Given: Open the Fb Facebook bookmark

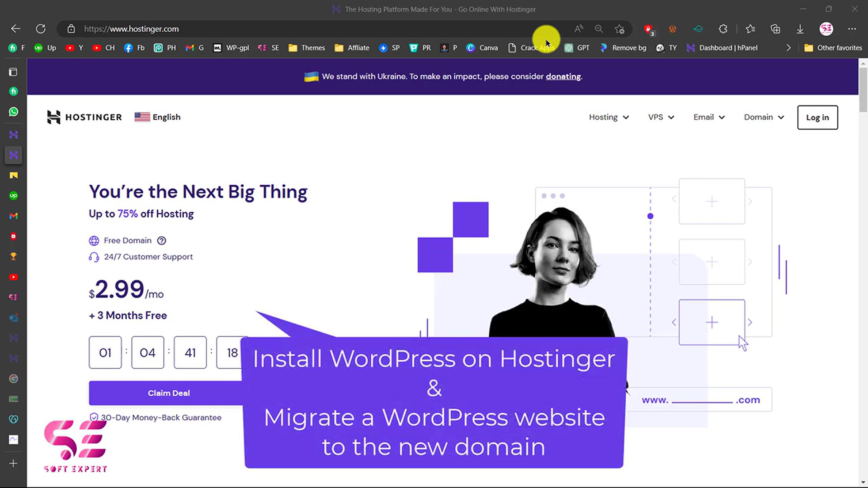Looking at the screenshot, I should 134,48.
